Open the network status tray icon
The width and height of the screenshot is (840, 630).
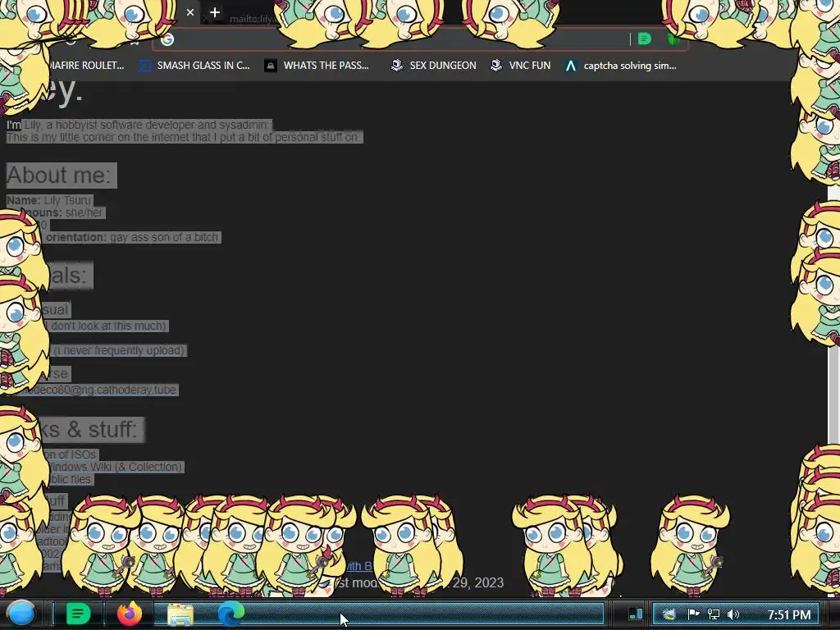714,614
